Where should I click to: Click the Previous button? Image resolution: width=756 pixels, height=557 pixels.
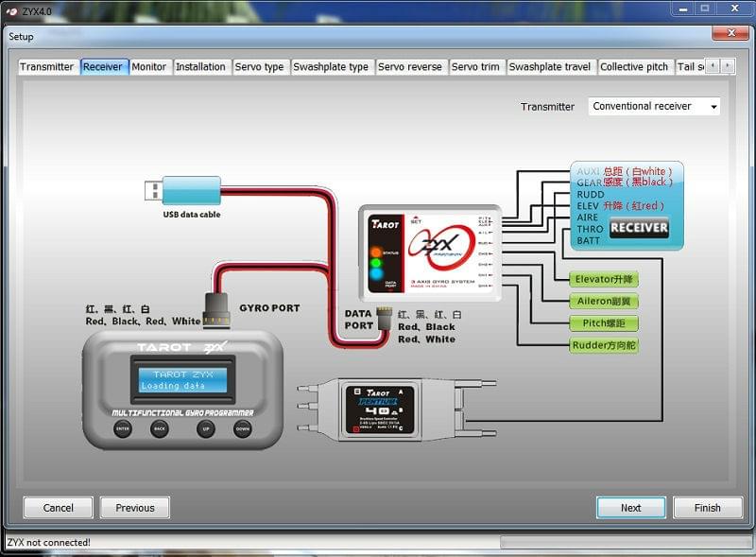tap(135, 508)
